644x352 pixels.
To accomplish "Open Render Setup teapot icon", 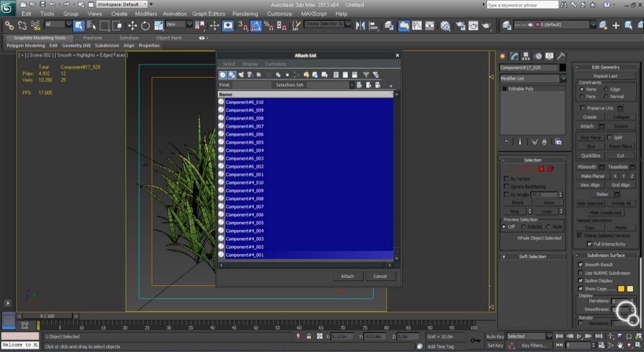I will 460,25.
